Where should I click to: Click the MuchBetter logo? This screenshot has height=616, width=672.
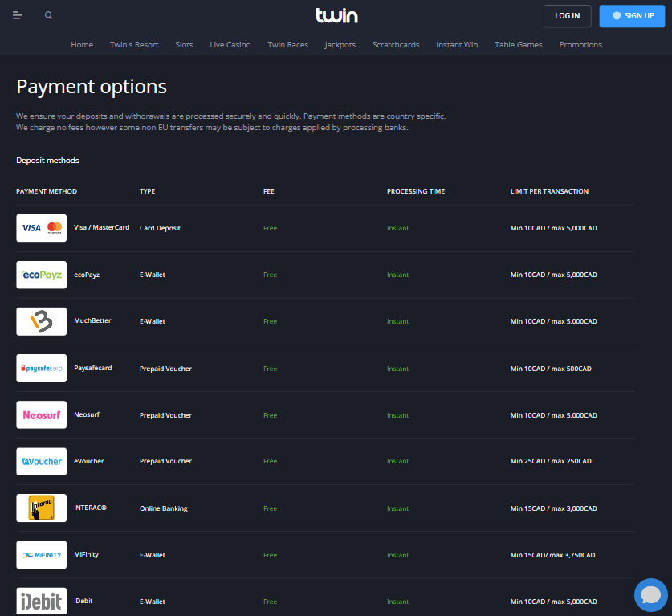(x=42, y=321)
